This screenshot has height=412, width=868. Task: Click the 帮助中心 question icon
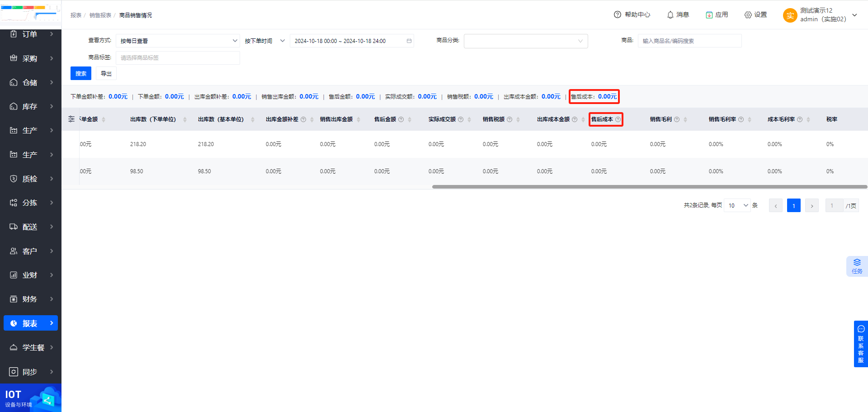[618, 14]
